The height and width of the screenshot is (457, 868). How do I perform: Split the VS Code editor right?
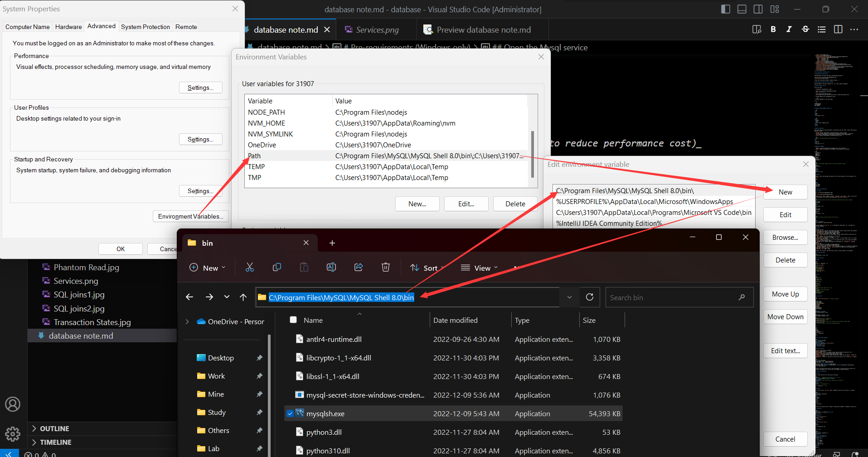838,29
